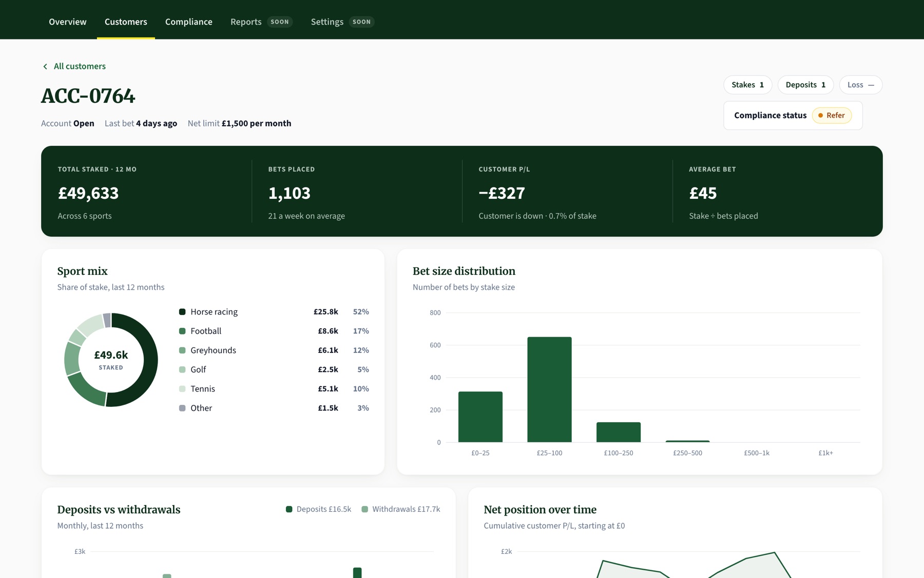
Task: Click the Net position over time heading
Action: click(540, 510)
